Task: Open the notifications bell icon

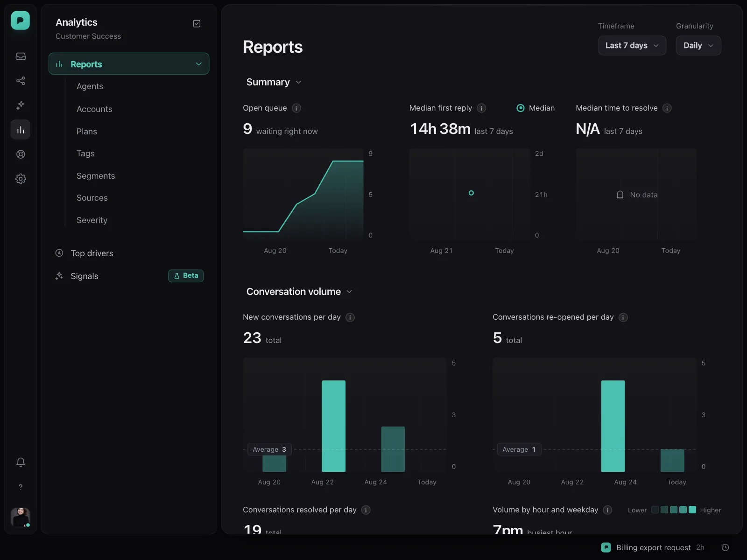Action: [x=21, y=462]
